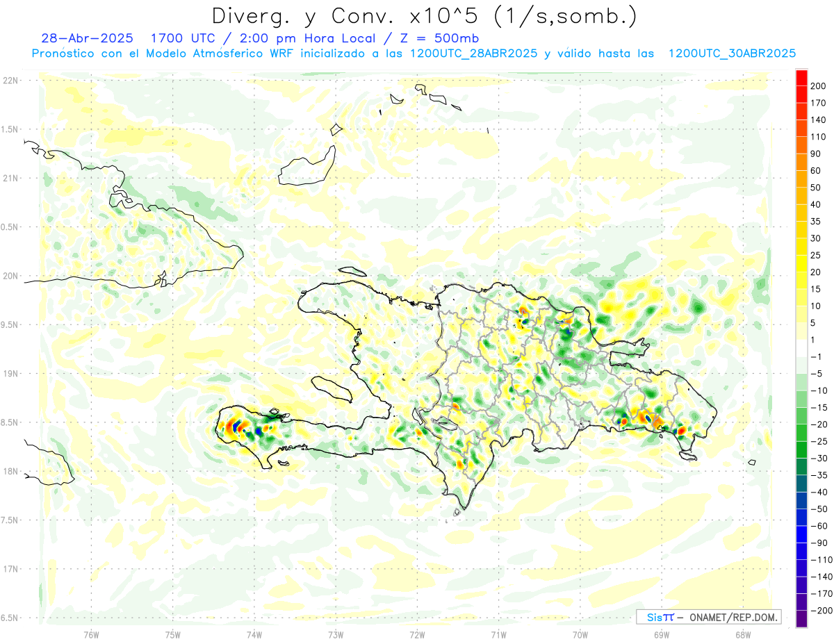Click the colorbar value '-1'

pos(816,357)
